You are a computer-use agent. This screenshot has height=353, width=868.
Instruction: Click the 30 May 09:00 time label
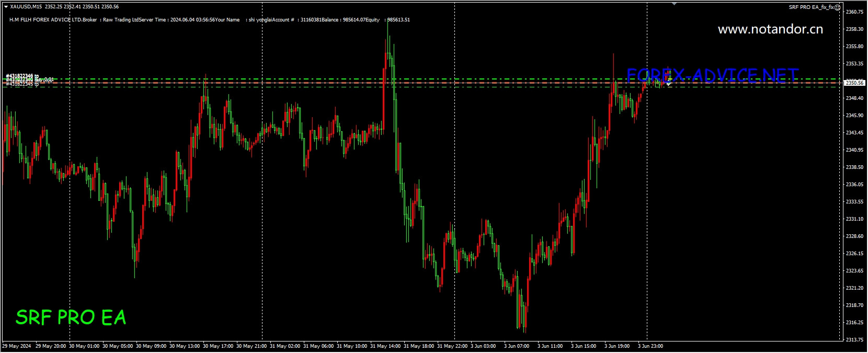[151, 346]
